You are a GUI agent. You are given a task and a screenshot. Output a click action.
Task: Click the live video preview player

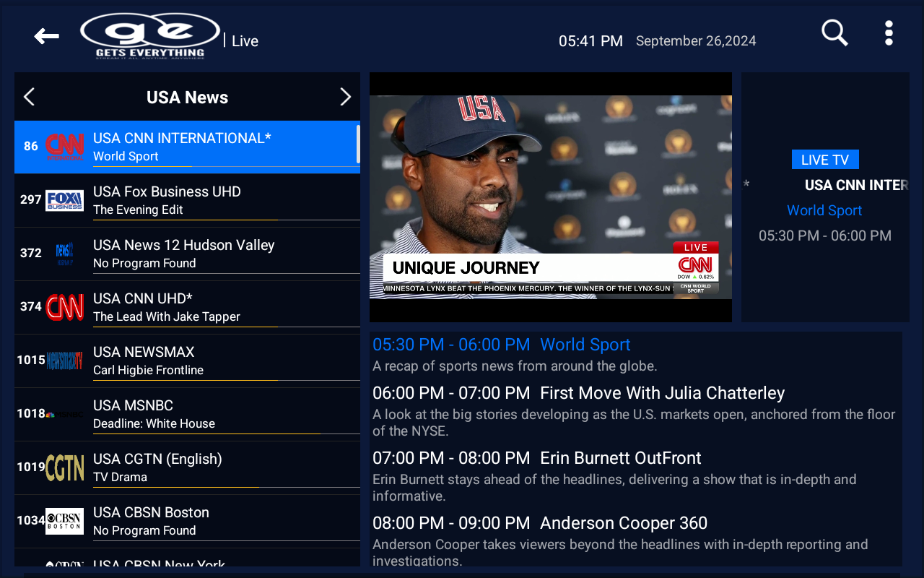(x=551, y=197)
